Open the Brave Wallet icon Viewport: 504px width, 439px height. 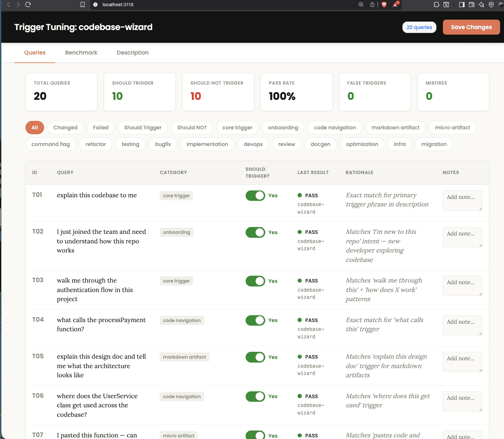click(x=472, y=5)
